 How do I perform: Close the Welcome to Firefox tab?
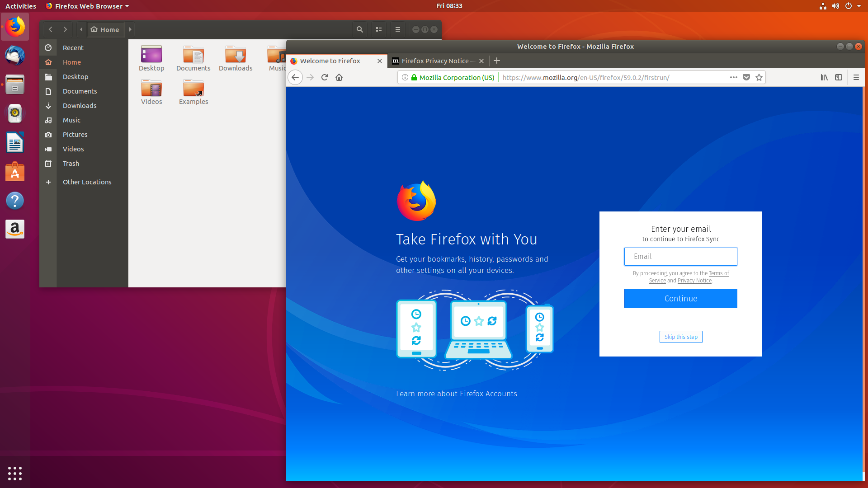(380, 61)
